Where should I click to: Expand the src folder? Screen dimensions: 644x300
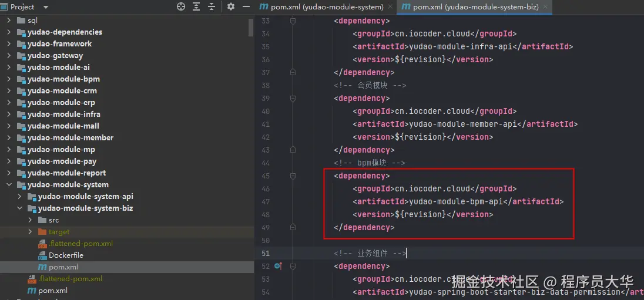tap(30, 220)
